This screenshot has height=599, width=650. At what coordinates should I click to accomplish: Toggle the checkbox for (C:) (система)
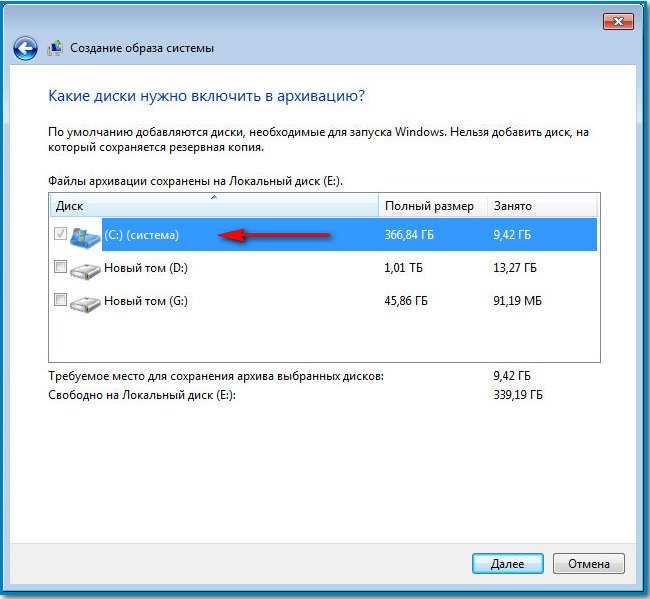[61, 233]
